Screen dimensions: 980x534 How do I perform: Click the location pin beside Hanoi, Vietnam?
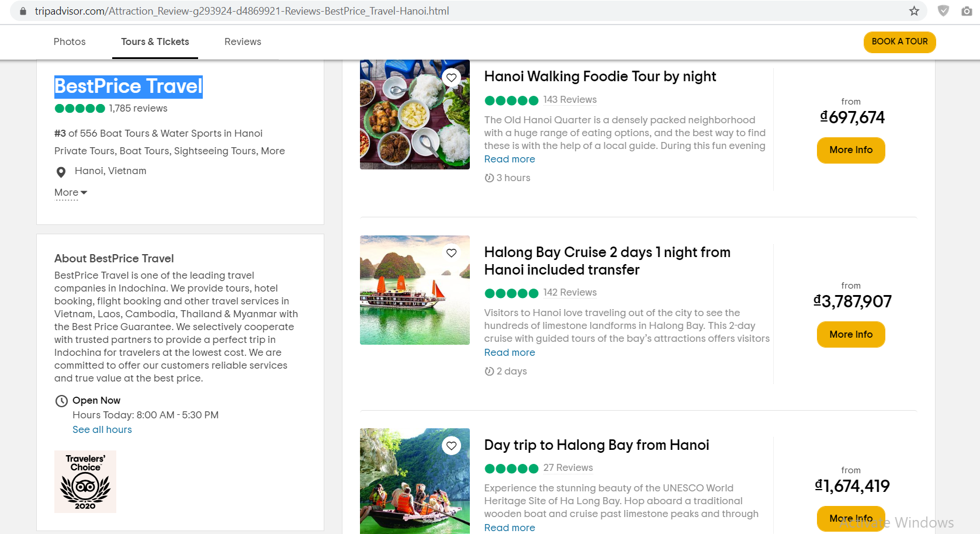pos(61,172)
